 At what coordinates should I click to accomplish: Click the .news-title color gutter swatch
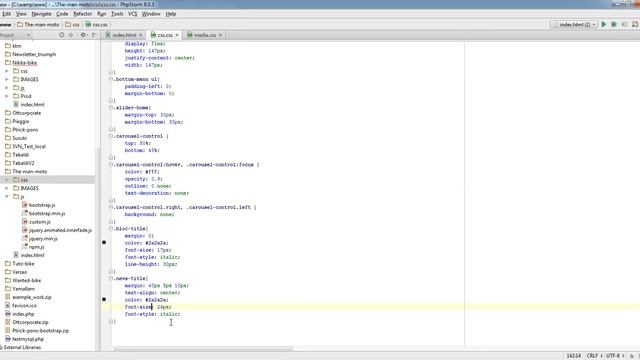click(x=104, y=299)
